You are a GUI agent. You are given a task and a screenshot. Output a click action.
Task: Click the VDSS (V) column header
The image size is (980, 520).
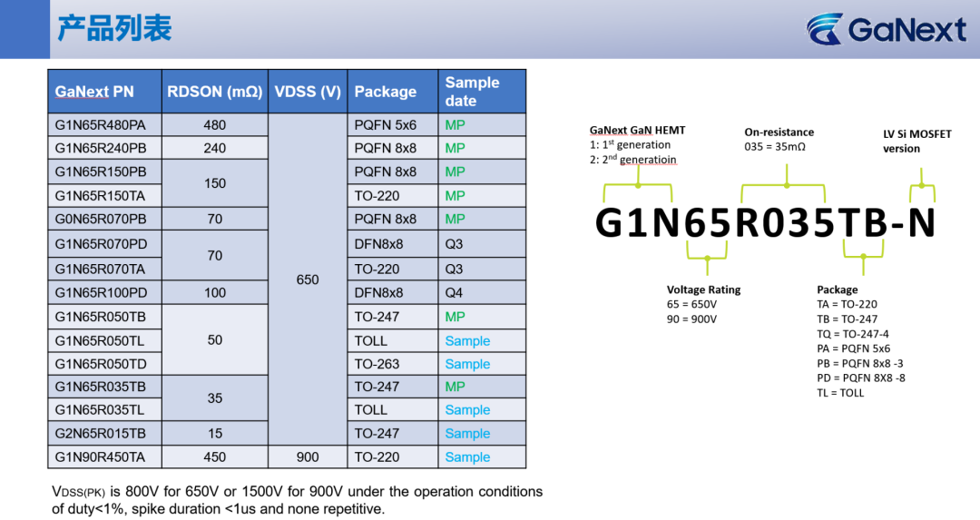(308, 92)
